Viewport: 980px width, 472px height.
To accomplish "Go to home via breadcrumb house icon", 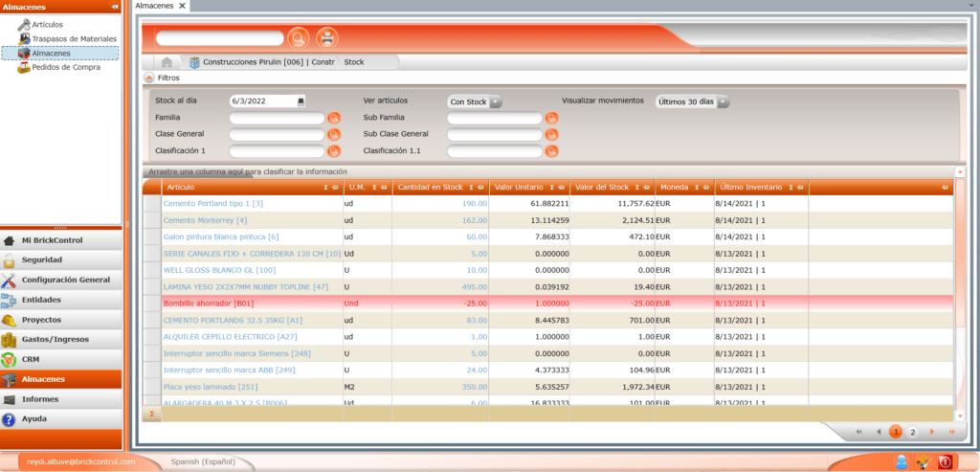I will click(167, 62).
